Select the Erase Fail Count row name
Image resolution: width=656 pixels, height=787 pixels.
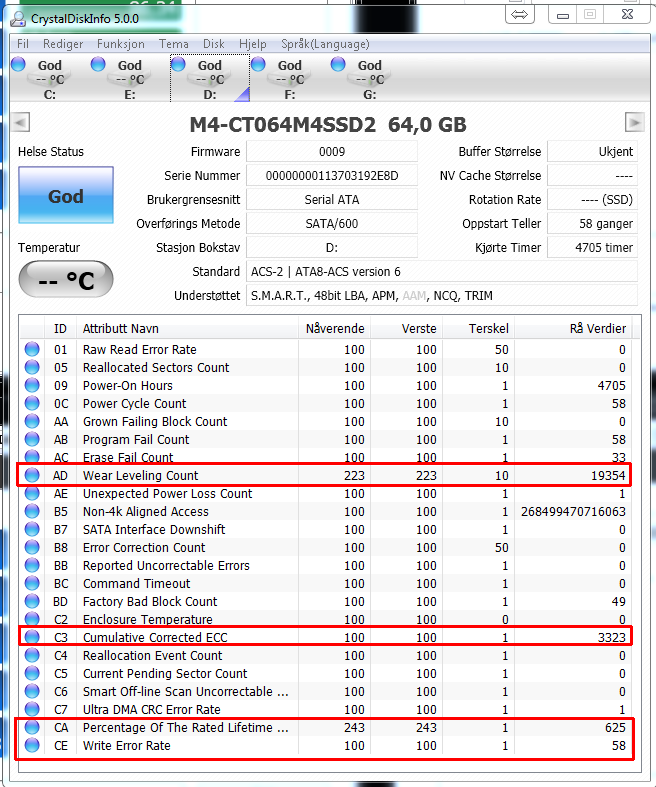pos(128,457)
